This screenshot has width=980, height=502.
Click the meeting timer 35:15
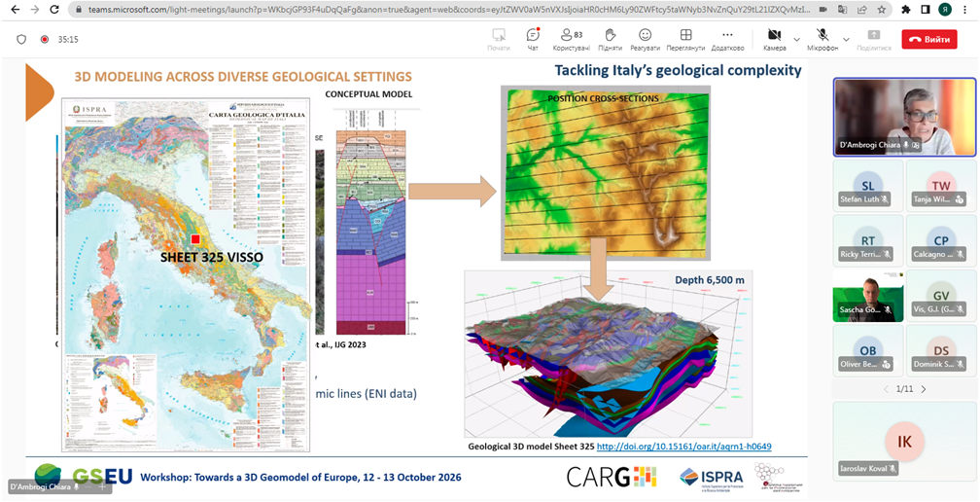(68, 39)
